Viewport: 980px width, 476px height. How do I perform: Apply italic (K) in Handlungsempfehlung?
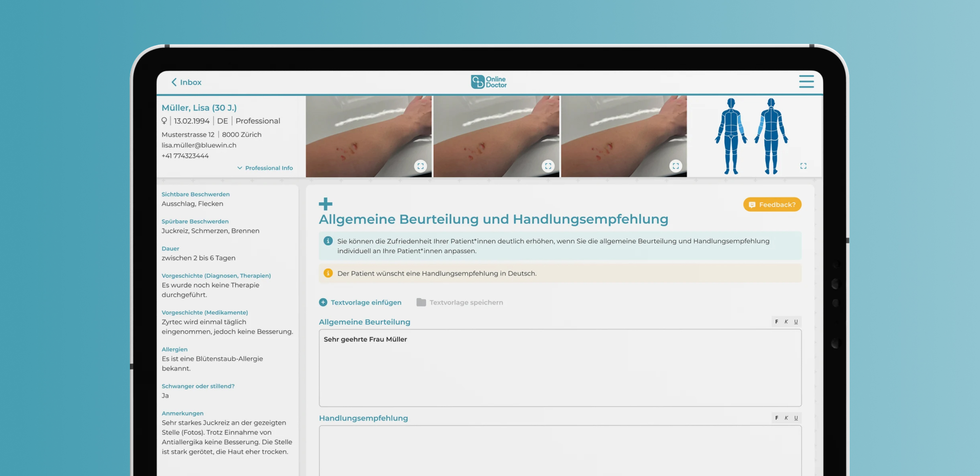[786, 418]
